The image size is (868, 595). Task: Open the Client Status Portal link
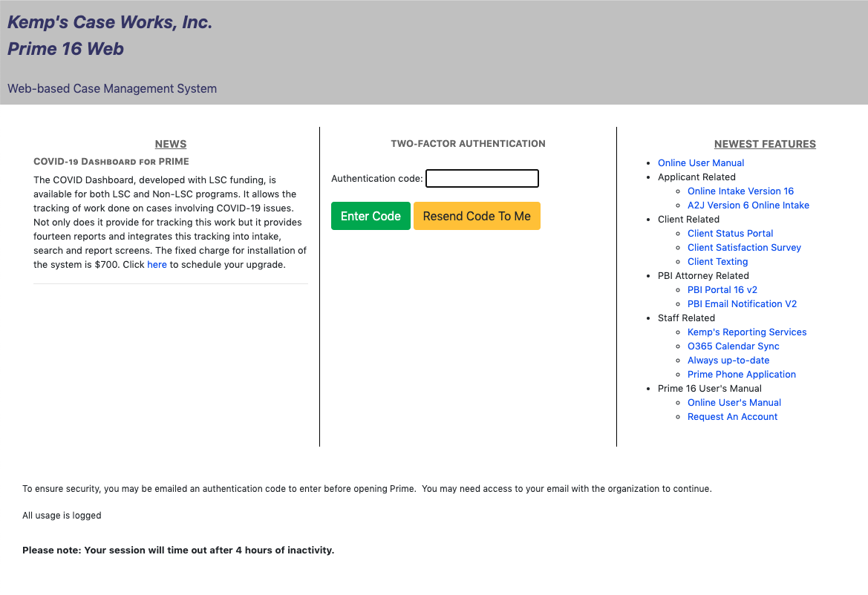coord(730,234)
